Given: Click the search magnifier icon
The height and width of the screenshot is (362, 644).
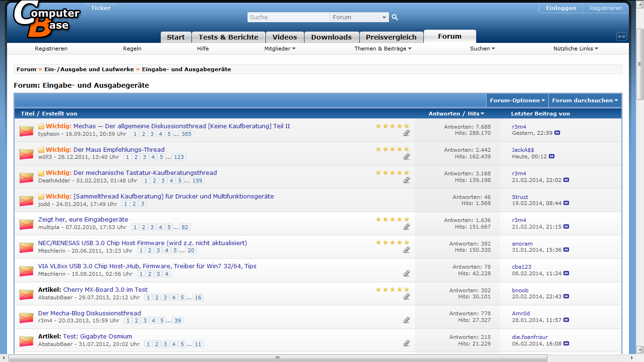Looking at the screenshot, I should (395, 17).
